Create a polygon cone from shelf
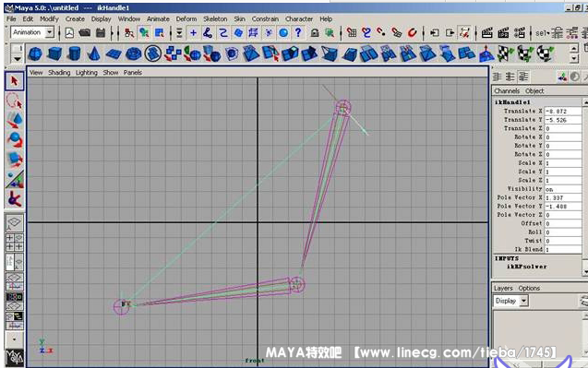 (94, 53)
